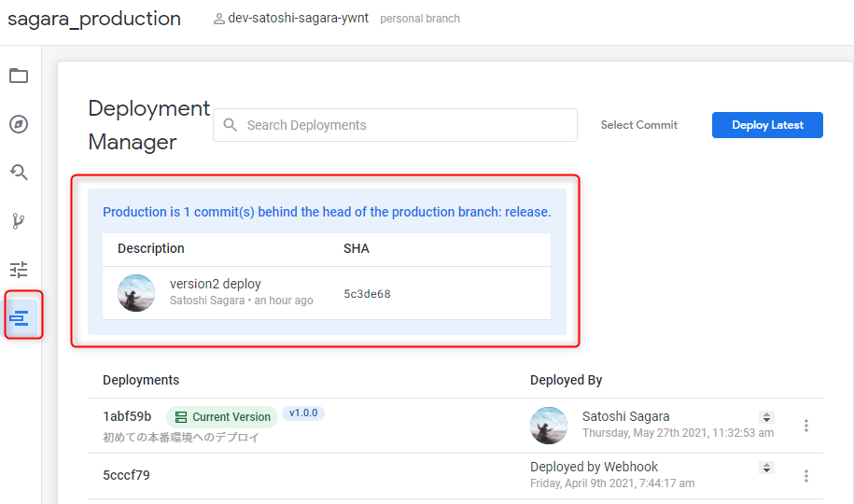Viewport: 854px width, 504px height.
Task: Click the Current Version badge
Action: (x=222, y=417)
